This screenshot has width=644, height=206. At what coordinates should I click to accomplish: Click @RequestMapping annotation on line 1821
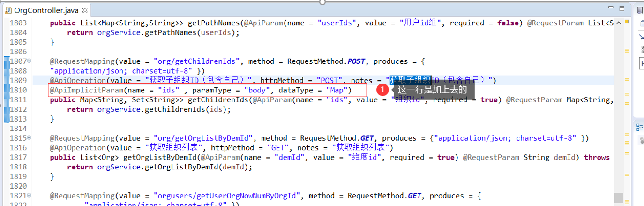pos(82,196)
